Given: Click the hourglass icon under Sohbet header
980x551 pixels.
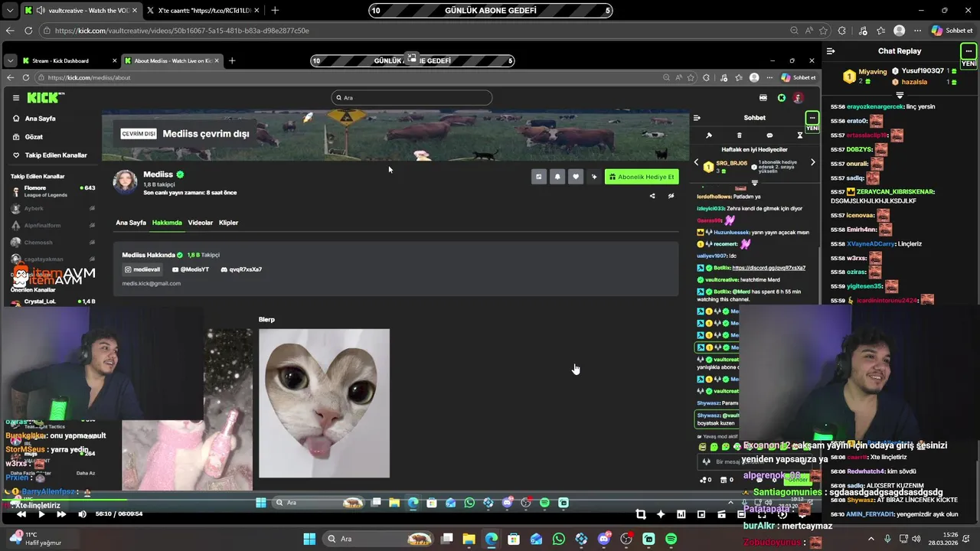Looking at the screenshot, I should point(799,135).
